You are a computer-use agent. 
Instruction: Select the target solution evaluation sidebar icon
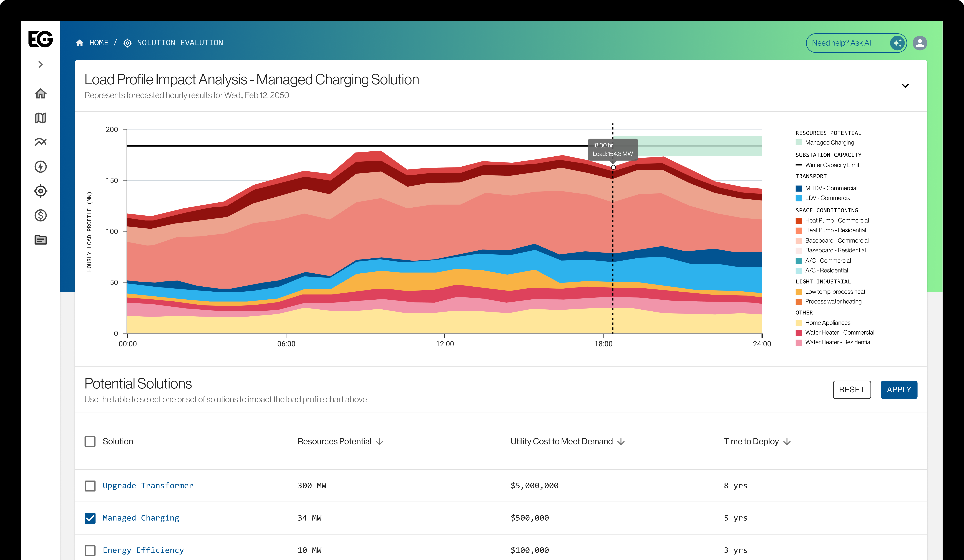point(41,191)
